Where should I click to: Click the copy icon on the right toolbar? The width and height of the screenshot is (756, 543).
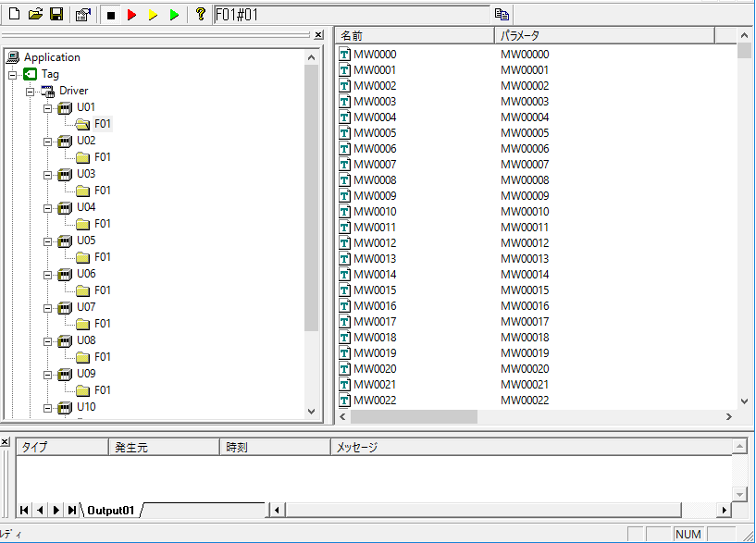[x=502, y=14]
